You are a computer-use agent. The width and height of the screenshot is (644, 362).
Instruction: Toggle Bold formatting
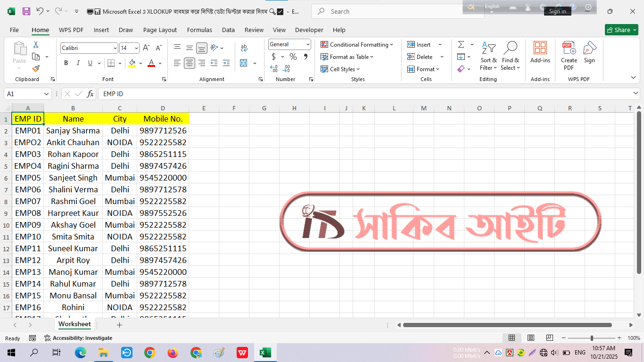tap(66, 63)
